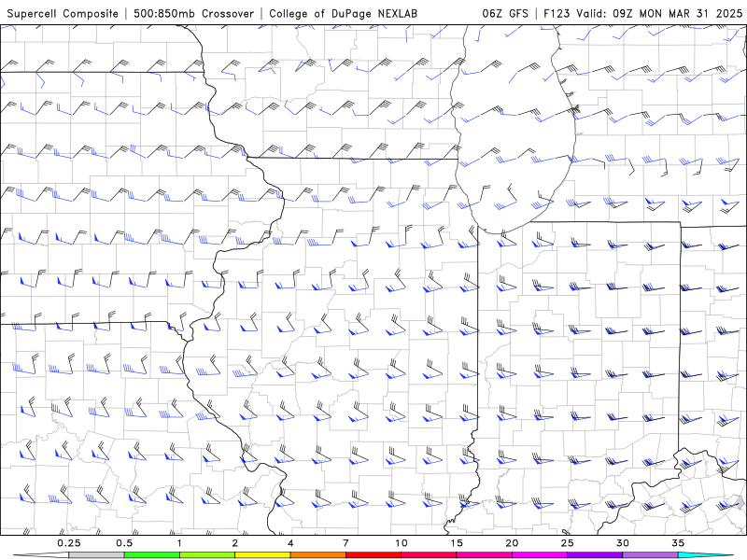Click 'College of DuPage NEXLAB' text
The width and height of the screenshot is (747, 560).
tap(343, 13)
